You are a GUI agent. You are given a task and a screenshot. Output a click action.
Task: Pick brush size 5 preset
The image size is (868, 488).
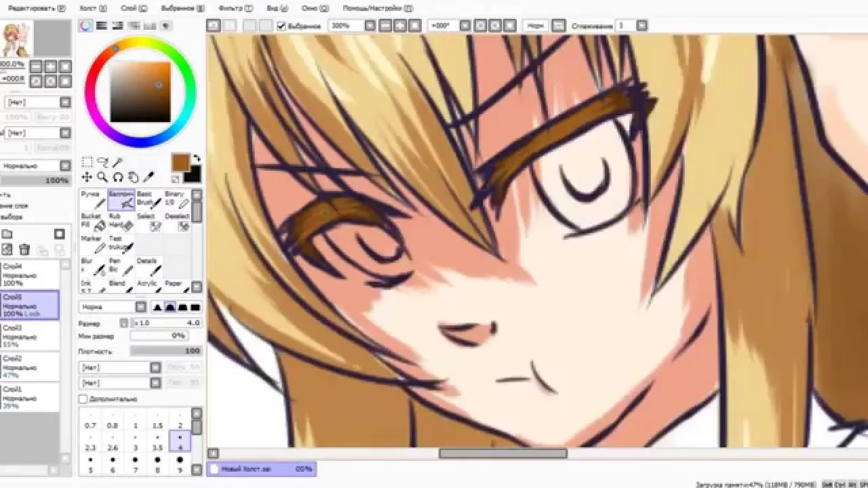tap(90, 465)
